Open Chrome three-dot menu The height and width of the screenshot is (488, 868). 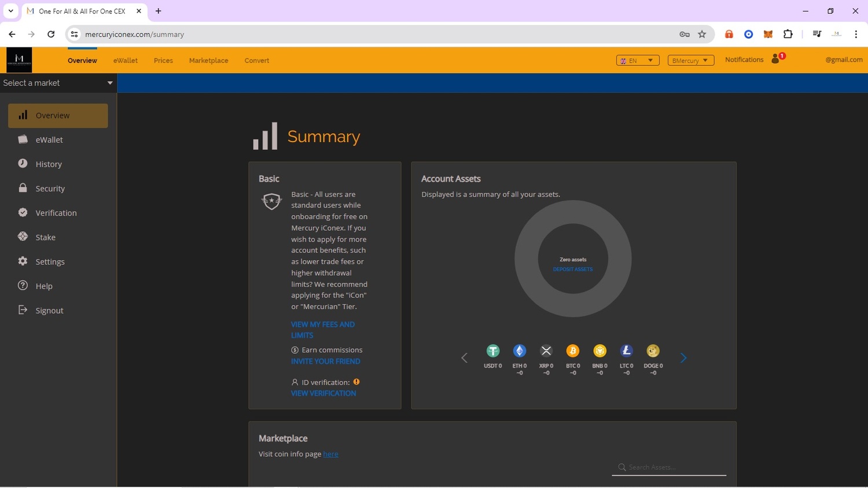(856, 34)
